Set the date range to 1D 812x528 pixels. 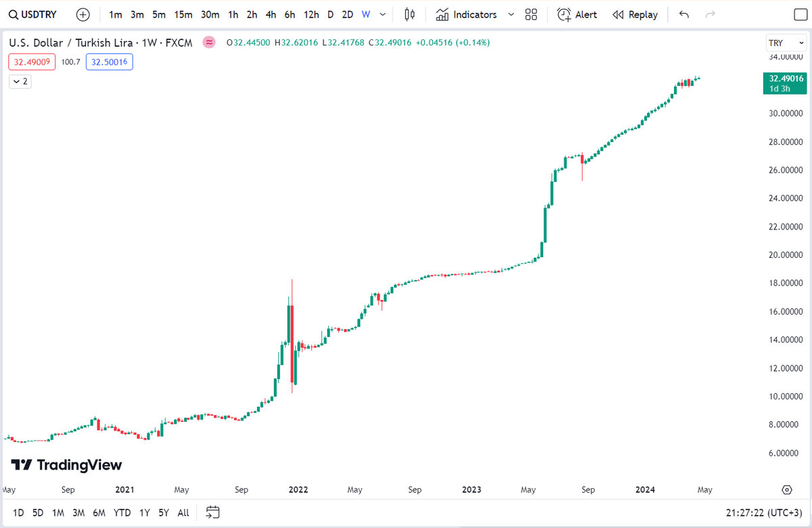point(18,512)
